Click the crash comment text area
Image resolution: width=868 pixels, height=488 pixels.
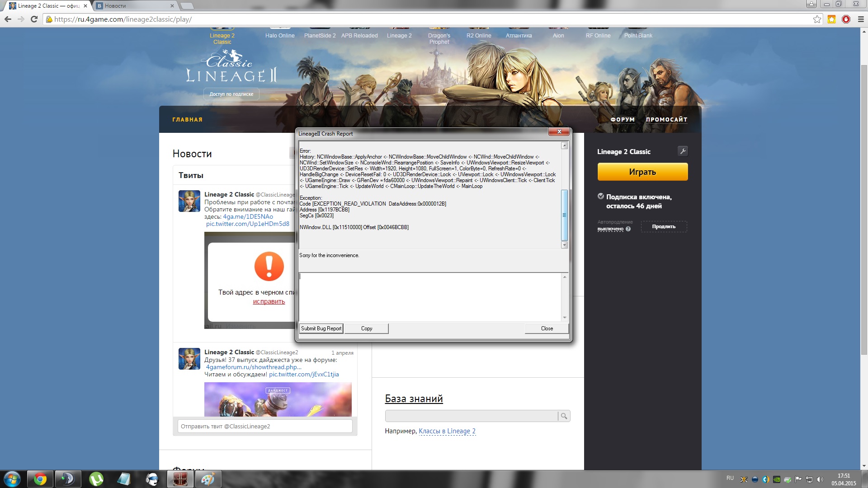tap(430, 297)
